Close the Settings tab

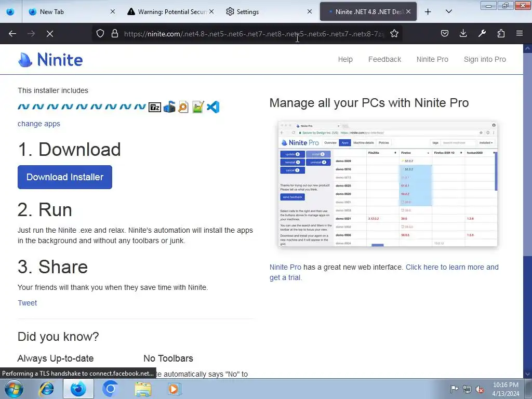[x=310, y=11]
